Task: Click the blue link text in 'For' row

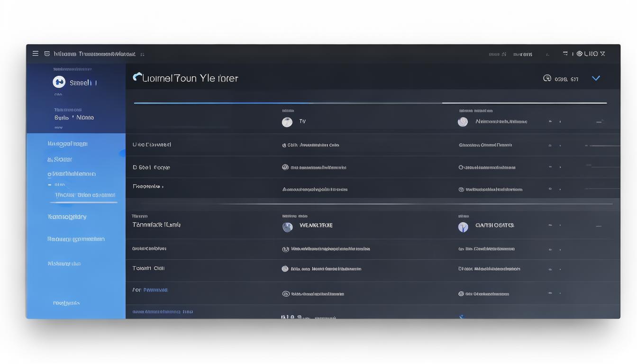Action: [x=155, y=290]
